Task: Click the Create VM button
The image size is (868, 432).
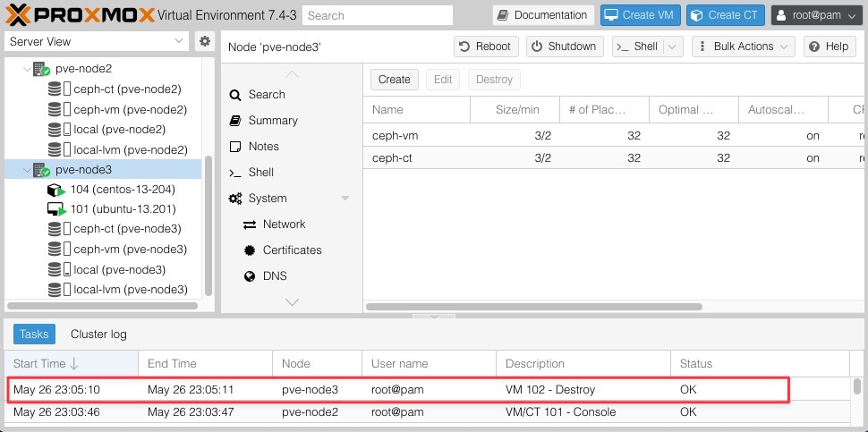Action: click(x=641, y=15)
